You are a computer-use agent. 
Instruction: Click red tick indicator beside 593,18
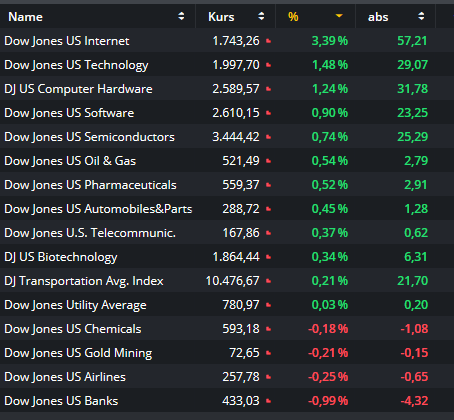(x=268, y=329)
